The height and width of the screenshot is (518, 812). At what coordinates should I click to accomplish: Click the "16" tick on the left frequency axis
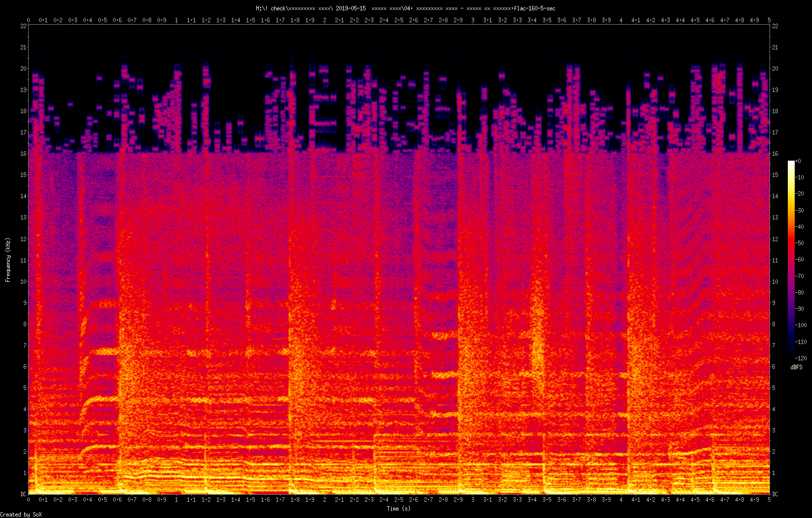(23, 154)
